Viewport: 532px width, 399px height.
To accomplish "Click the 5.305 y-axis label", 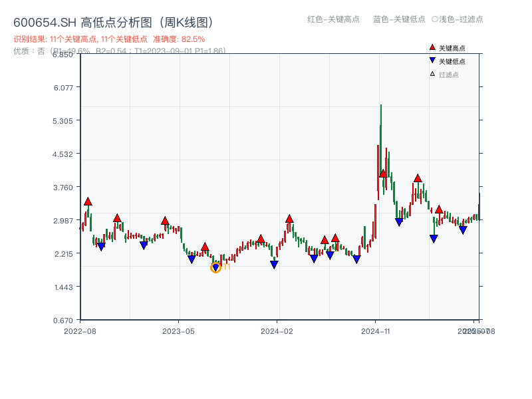I will [63, 121].
